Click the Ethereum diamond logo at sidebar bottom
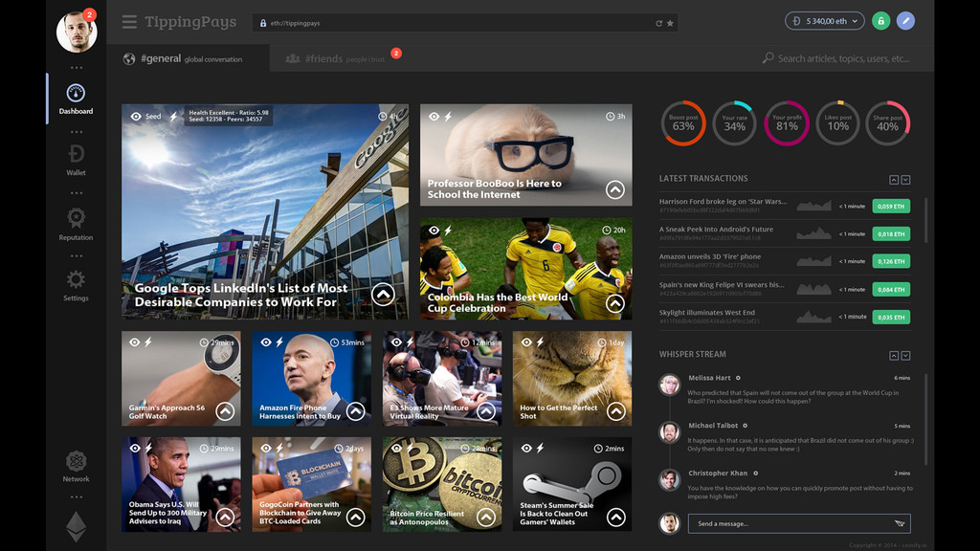The height and width of the screenshot is (551, 980). (77, 527)
